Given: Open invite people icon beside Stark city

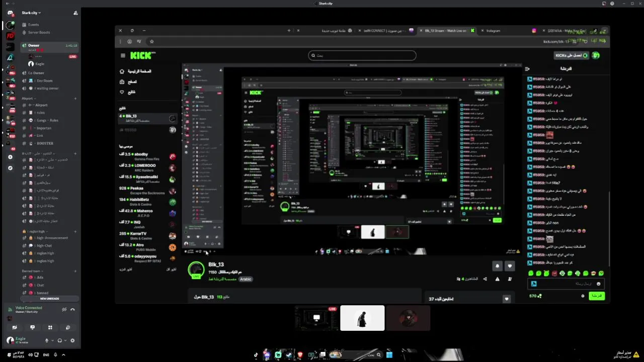Looking at the screenshot, I should coord(75,13).
